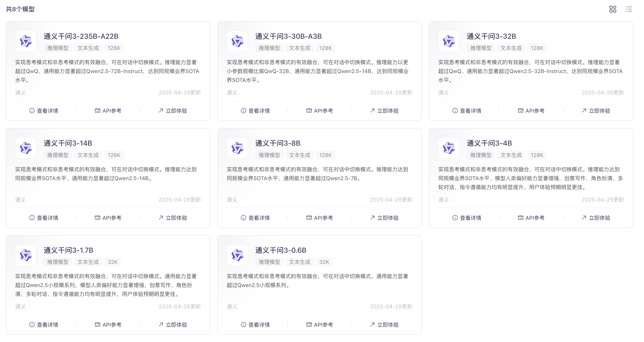Screen dimensions: 644x342
Task: Click the 通义千问3-8B model logo icon
Action: (x=237, y=148)
